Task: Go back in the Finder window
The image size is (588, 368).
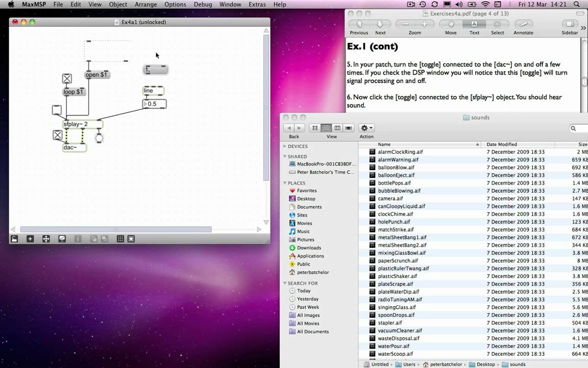Action: pyautogui.click(x=289, y=128)
